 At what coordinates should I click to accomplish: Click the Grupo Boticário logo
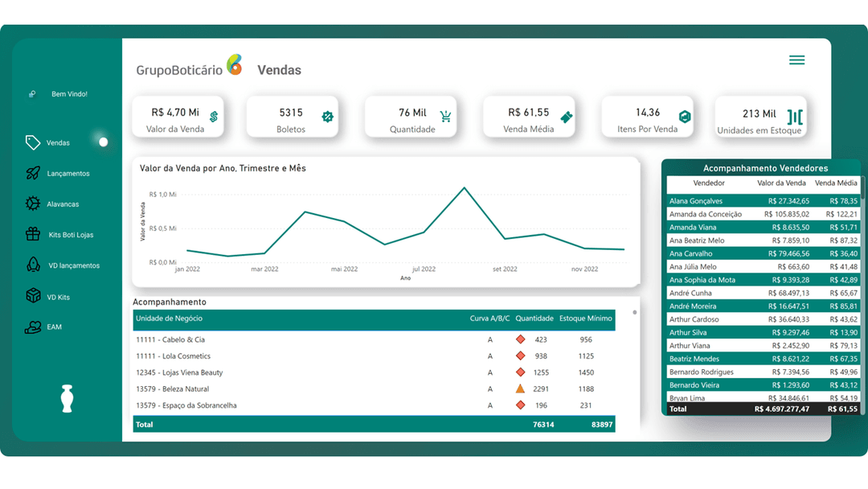[190, 67]
